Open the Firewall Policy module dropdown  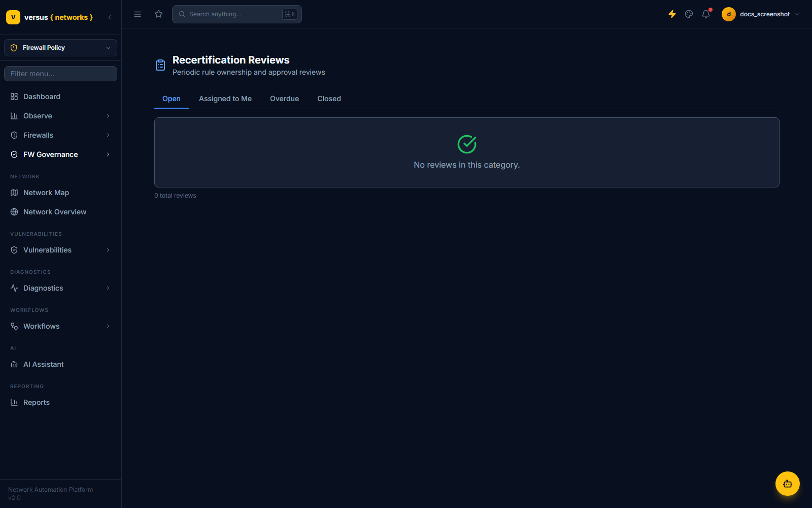click(x=60, y=48)
